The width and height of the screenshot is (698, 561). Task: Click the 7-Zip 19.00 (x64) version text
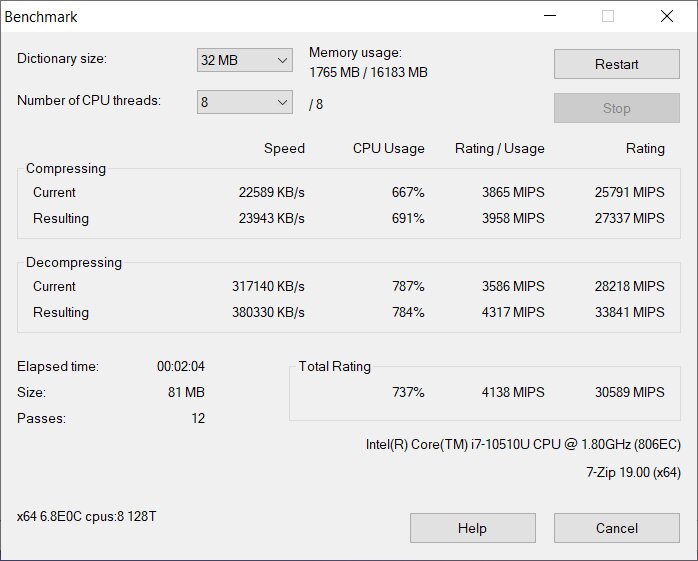point(633,472)
